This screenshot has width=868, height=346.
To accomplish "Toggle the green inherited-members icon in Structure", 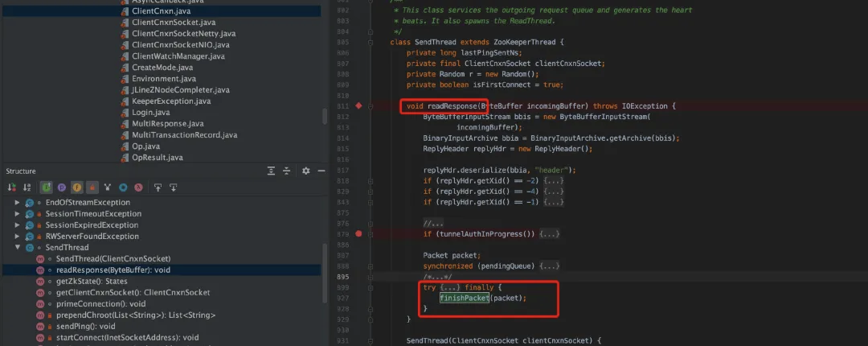I will pos(47,187).
